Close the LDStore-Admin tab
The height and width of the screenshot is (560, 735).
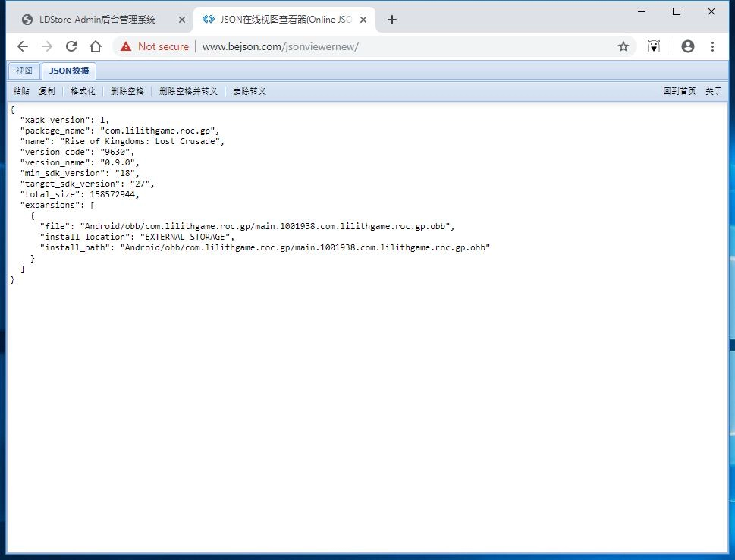[182, 20]
